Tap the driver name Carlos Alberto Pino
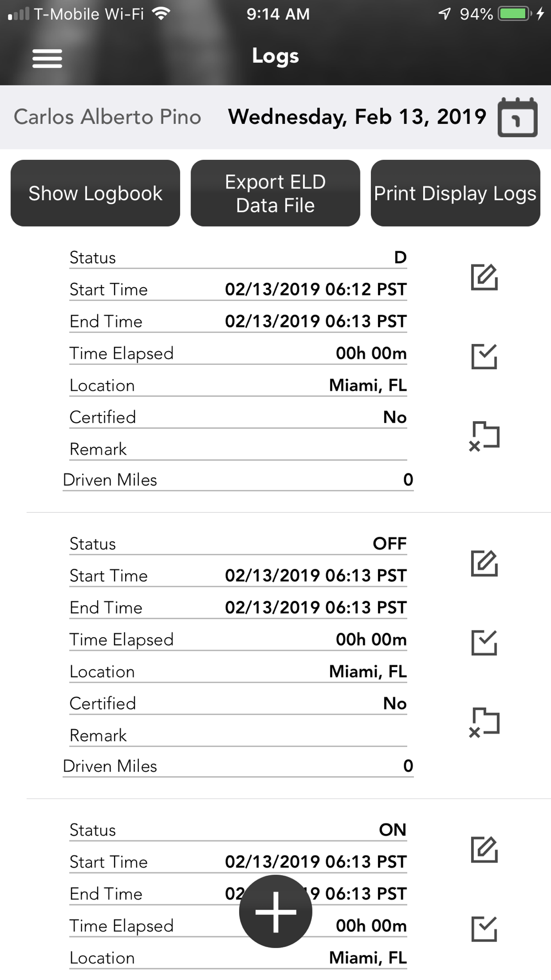Image resolution: width=551 pixels, height=980 pixels. tap(107, 117)
